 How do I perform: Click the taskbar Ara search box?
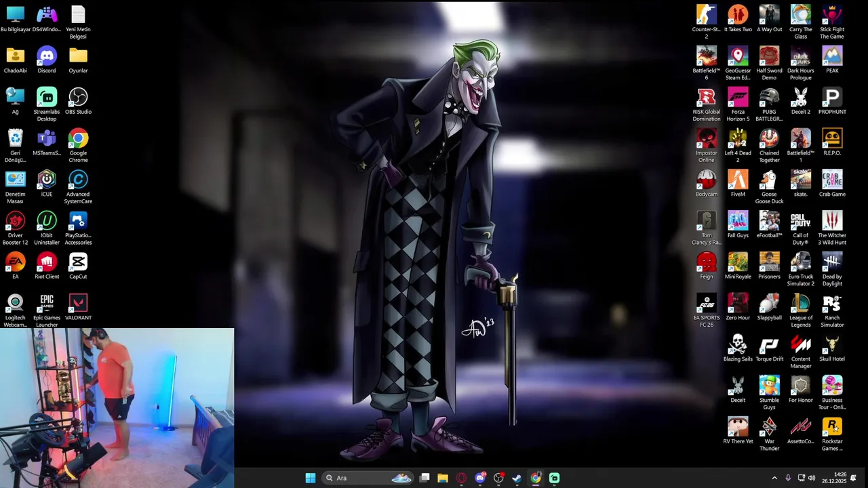point(368,478)
